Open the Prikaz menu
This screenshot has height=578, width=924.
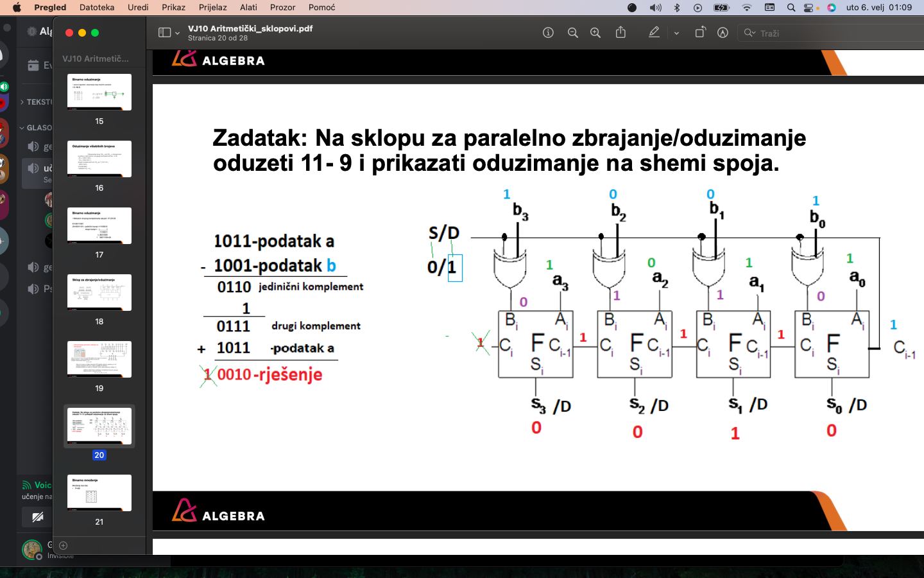pos(173,8)
